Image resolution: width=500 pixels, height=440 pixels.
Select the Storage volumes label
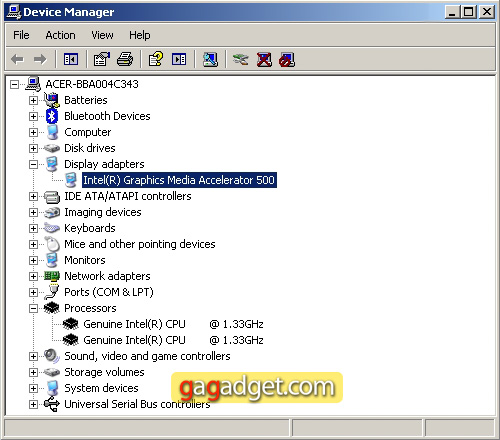click(x=104, y=372)
